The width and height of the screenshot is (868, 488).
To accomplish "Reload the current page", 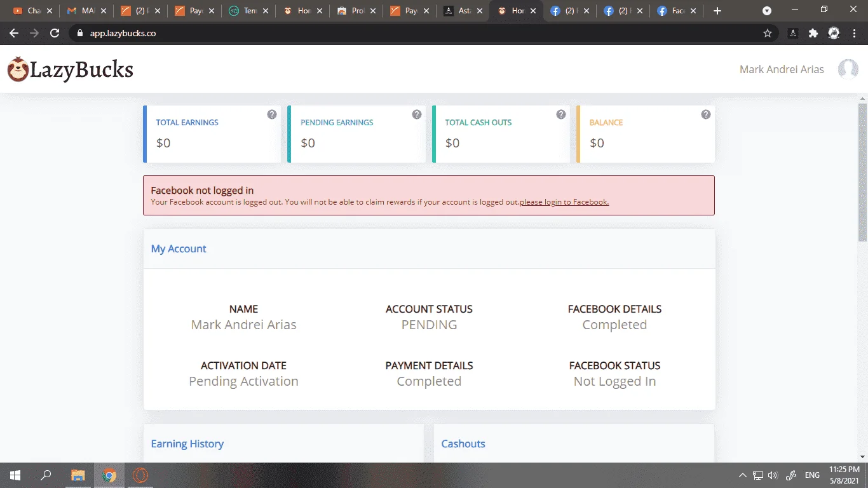I will pyautogui.click(x=55, y=33).
